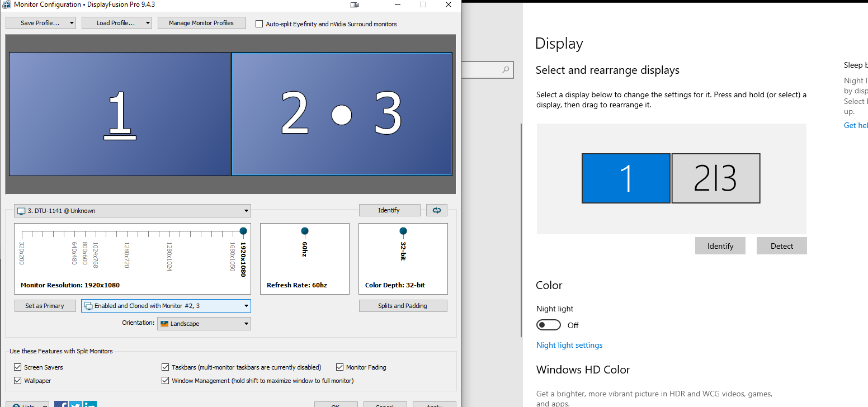Screen dimensions: 868x407
Task: Open Enabled and Cloned monitor state dropdown
Action: click(166, 306)
